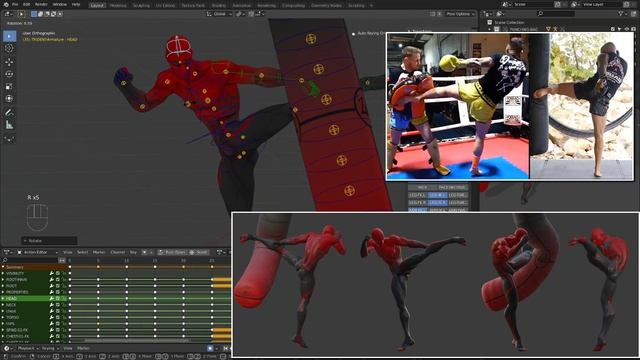Toggle collection visibility eye in outliner
The width and height of the screenshot is (640, 360).
627,29
